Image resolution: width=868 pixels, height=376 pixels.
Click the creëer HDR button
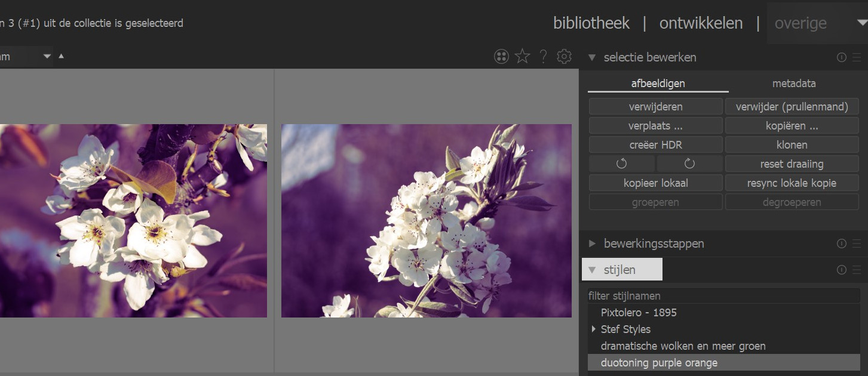[655, 145]
